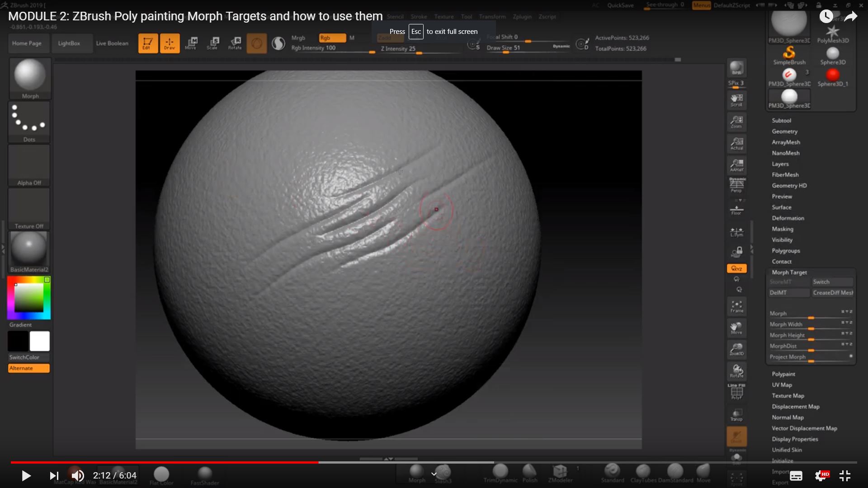868x488 pixels.
Task: Expand the Displacement Map section
Action: (795, 407)
